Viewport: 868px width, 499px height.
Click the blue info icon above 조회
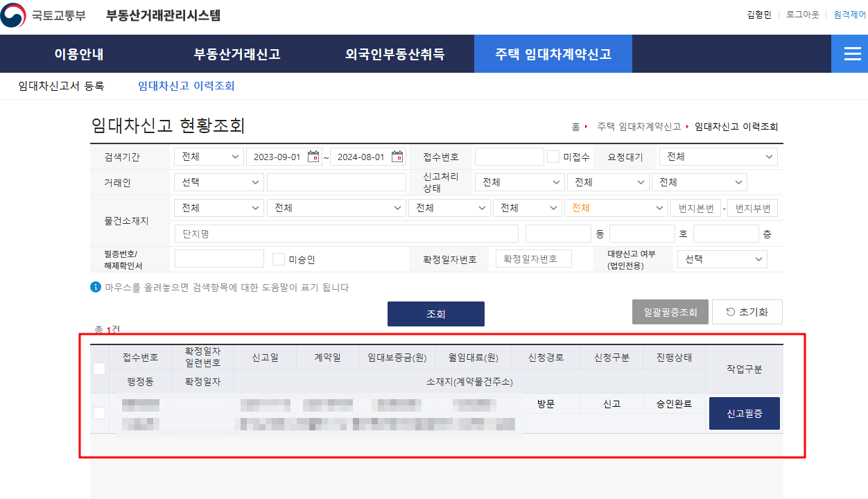point(95,287)
